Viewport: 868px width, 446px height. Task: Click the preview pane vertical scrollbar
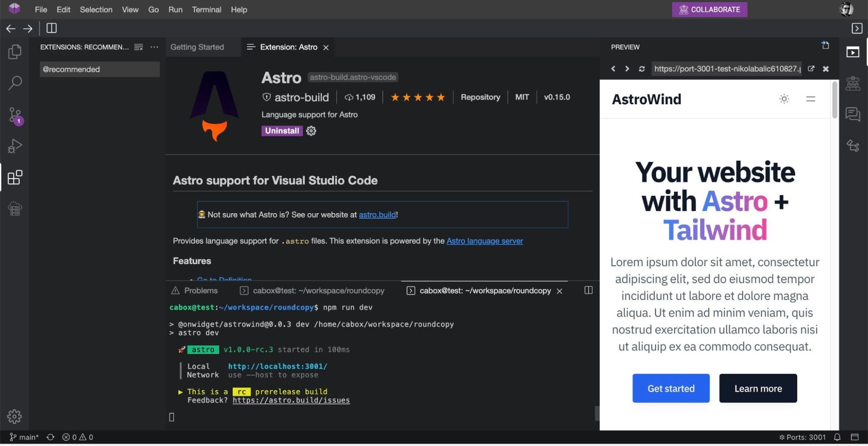click(x=834, y=100)
